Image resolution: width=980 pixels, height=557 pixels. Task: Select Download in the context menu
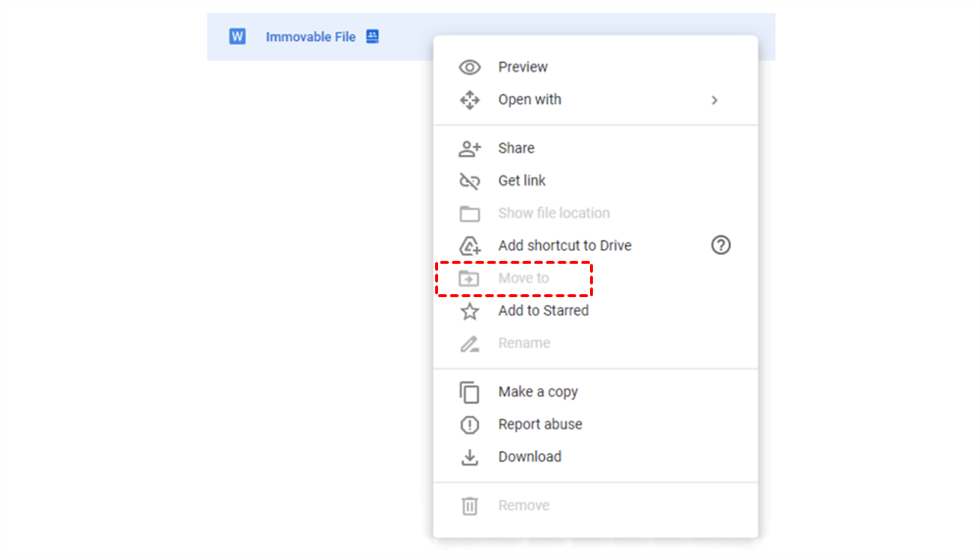[529, 457]
